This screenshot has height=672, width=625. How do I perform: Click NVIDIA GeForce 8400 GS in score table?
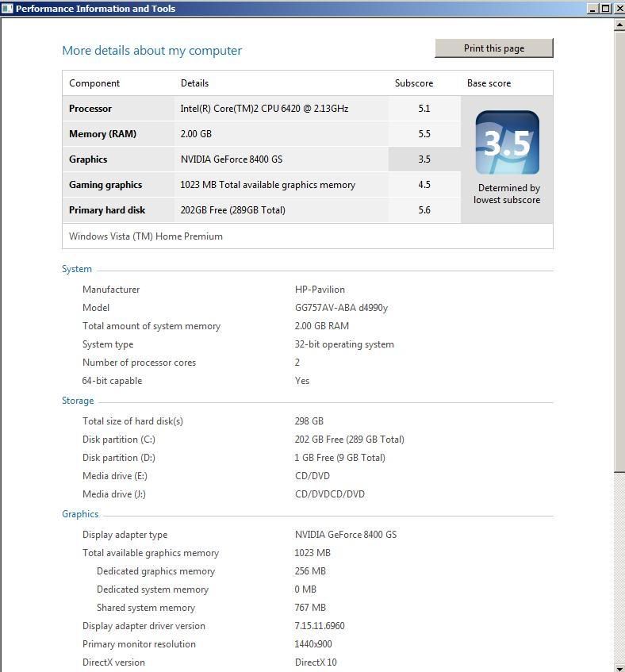232,159
